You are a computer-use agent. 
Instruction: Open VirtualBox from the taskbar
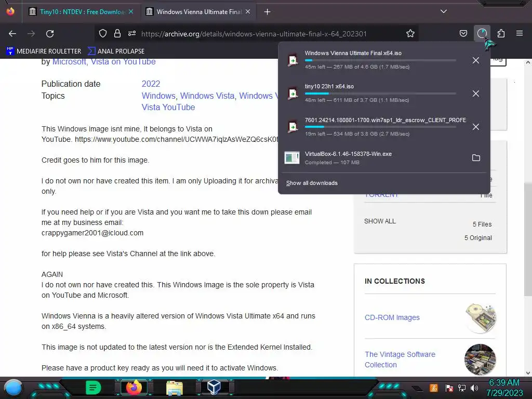tap(214, 387)
